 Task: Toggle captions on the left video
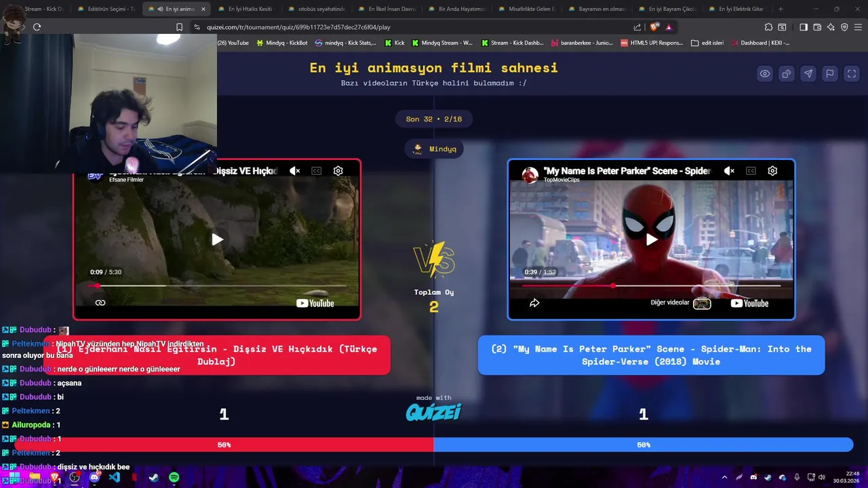317,171
